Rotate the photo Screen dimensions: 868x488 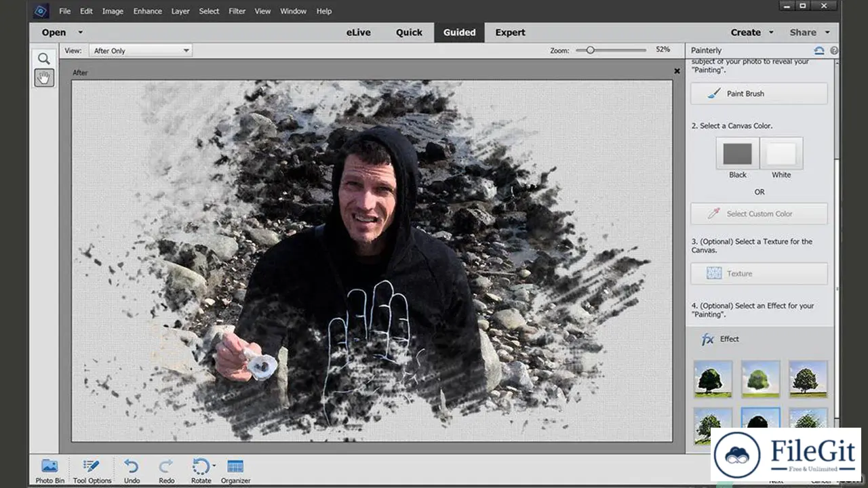(201, 471)
